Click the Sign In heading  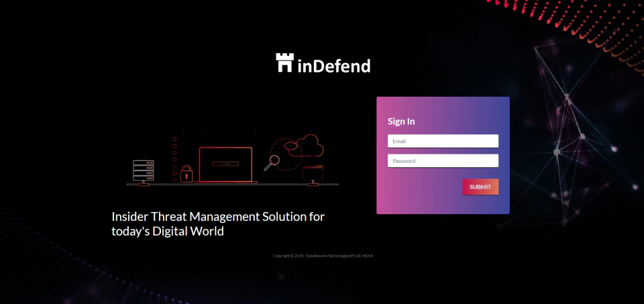point(401,121)
